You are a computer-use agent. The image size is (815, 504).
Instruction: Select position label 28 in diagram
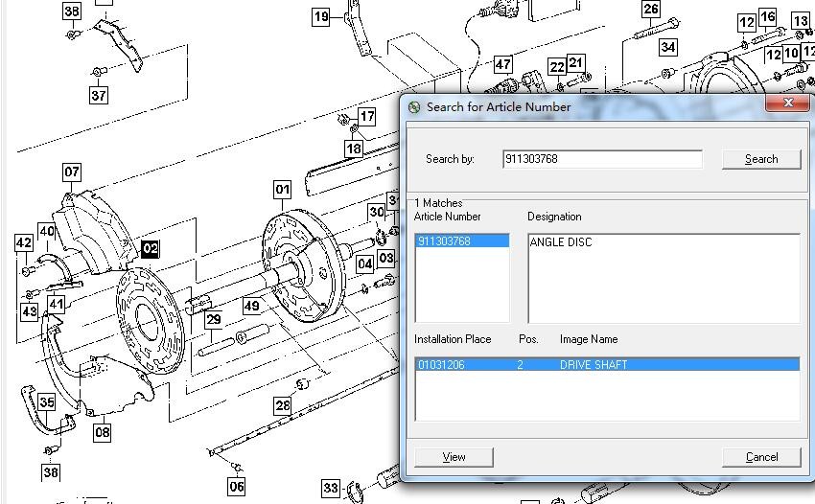(283, 406)
